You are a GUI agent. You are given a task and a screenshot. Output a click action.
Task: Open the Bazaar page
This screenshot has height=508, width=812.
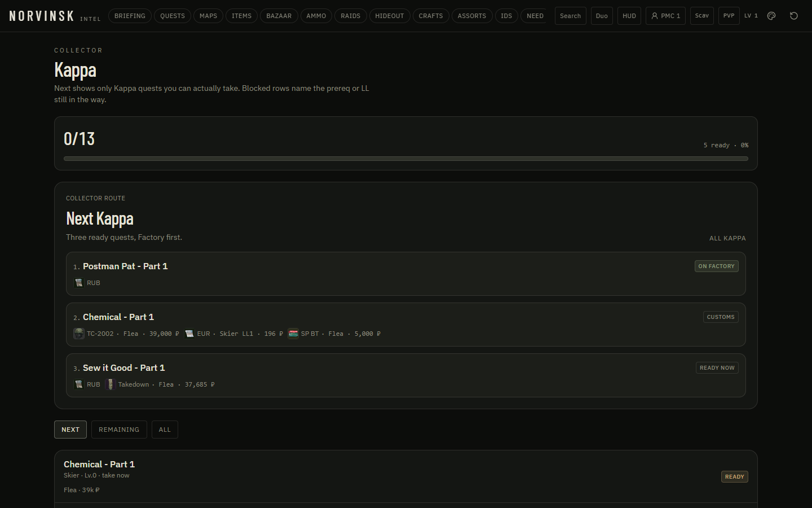(x=279, y=16)
